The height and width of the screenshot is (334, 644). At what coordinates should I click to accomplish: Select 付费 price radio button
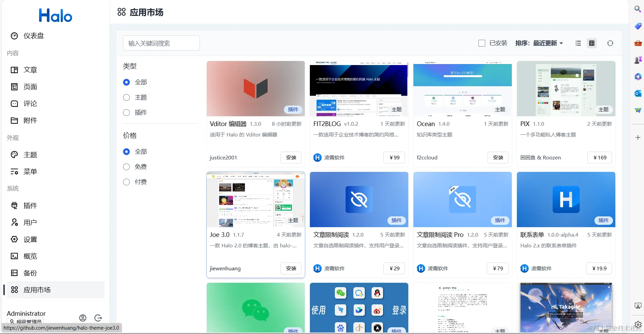(126, 182)
